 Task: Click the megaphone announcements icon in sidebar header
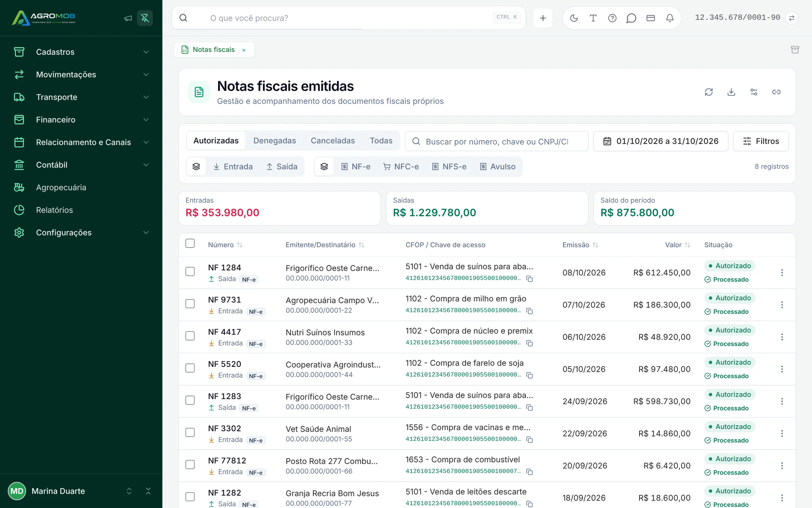pos(128,18)
